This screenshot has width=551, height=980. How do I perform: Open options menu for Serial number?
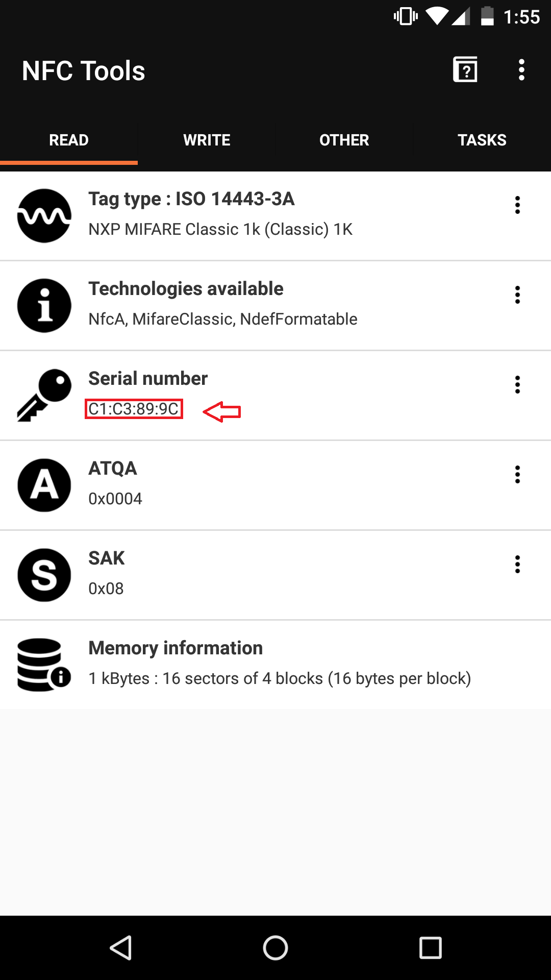click(517, 385)
